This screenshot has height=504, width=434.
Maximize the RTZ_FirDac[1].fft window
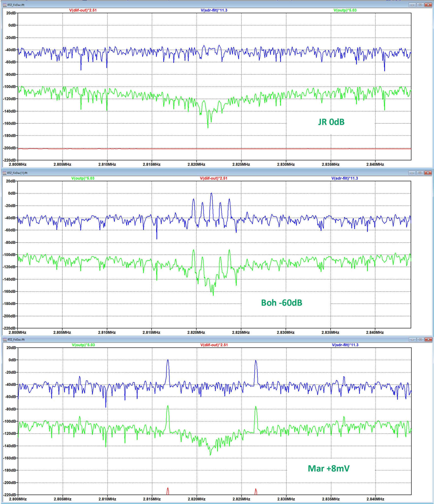[x=420, y=173]
